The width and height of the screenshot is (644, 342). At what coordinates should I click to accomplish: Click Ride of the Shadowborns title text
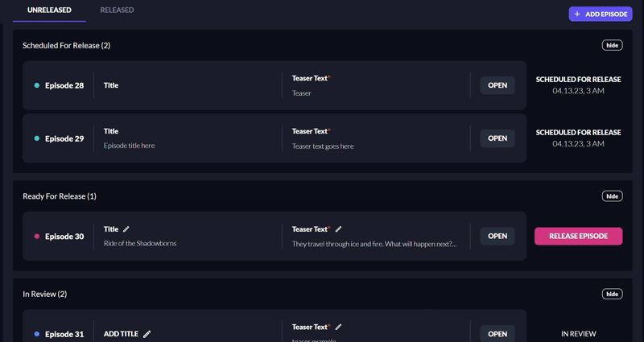coord(140,244)
